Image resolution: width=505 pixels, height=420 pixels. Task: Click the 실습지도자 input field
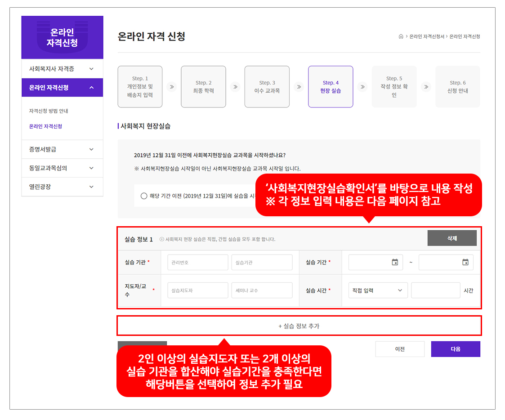coord(198,290)
